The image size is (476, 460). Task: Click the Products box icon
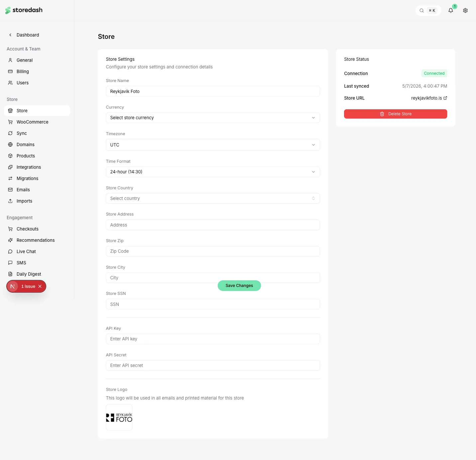pos(10,156)
